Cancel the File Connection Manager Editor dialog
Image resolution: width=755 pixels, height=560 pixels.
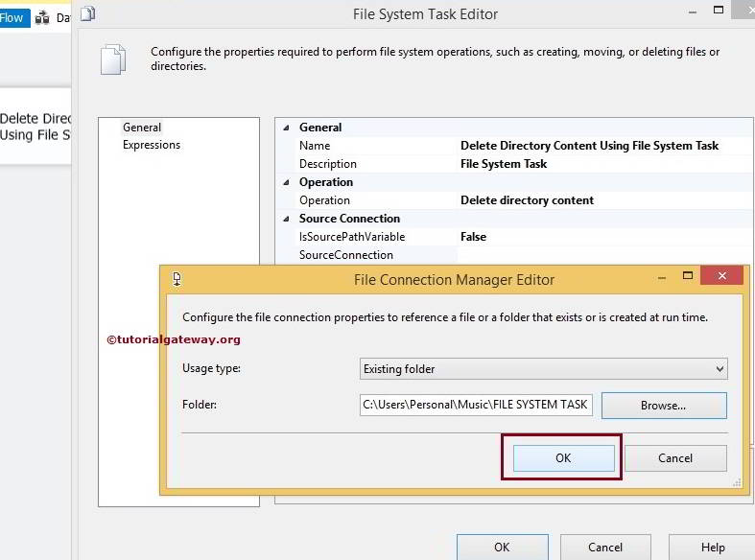[675, 458]
